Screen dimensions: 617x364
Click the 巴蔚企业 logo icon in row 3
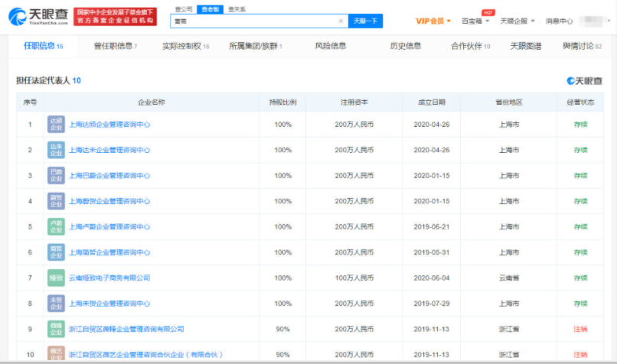click(57, 175)
